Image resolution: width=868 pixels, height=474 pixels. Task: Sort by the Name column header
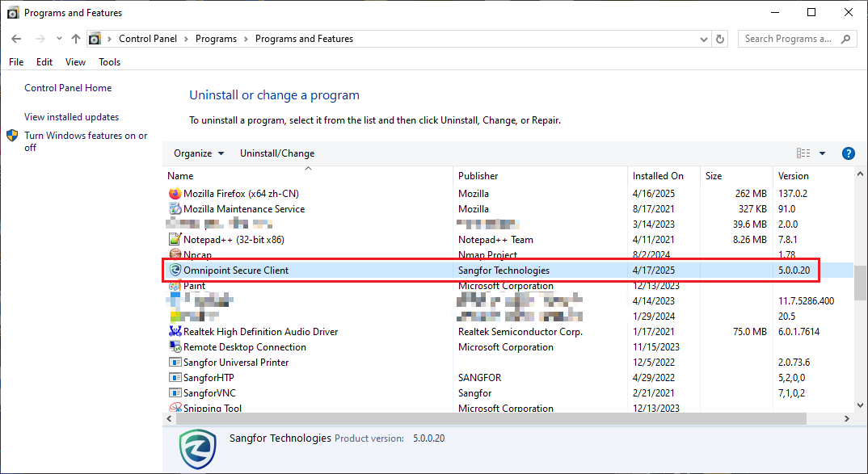point(309,176)
